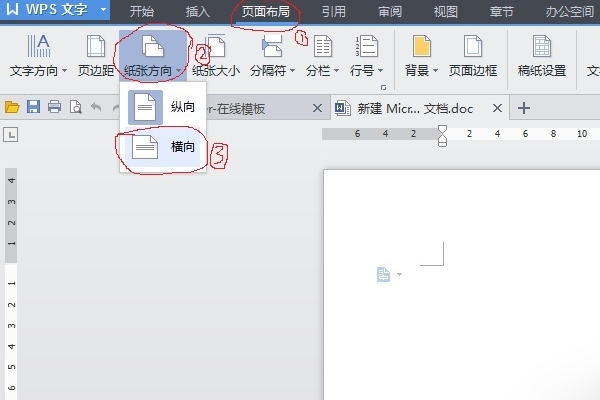Switch to 新建 Micr... 文档.doc tab
Screen dimensions: 600x400
click(415, 109)
